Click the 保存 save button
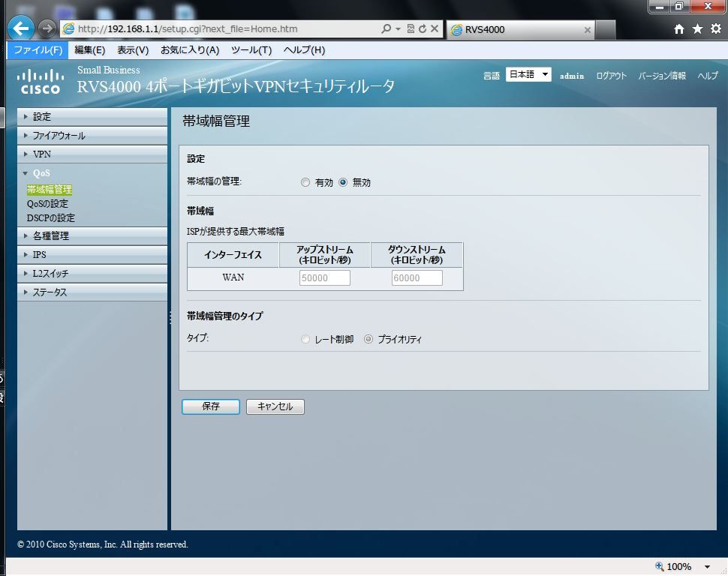728x576 pixels. (x=211, y=406)
